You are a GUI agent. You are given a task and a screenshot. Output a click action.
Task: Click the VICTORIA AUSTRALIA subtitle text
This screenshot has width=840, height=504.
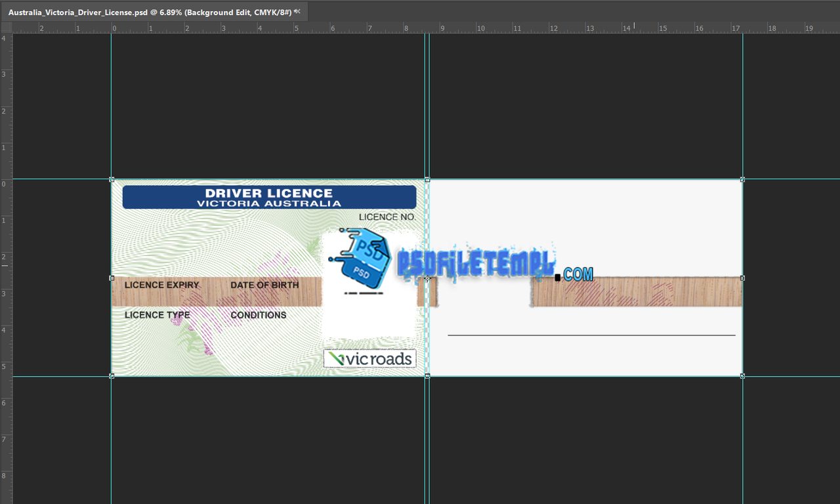(269, 203)
